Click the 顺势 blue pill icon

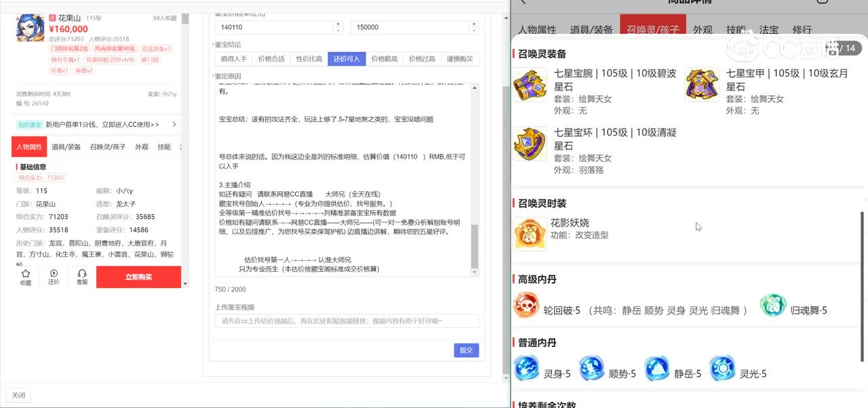coord(591,369)
